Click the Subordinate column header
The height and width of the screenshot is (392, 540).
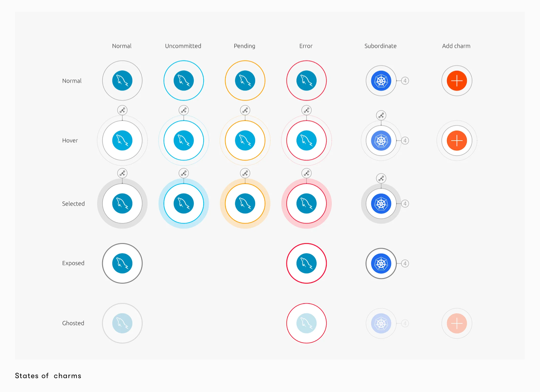pos(380,46)
